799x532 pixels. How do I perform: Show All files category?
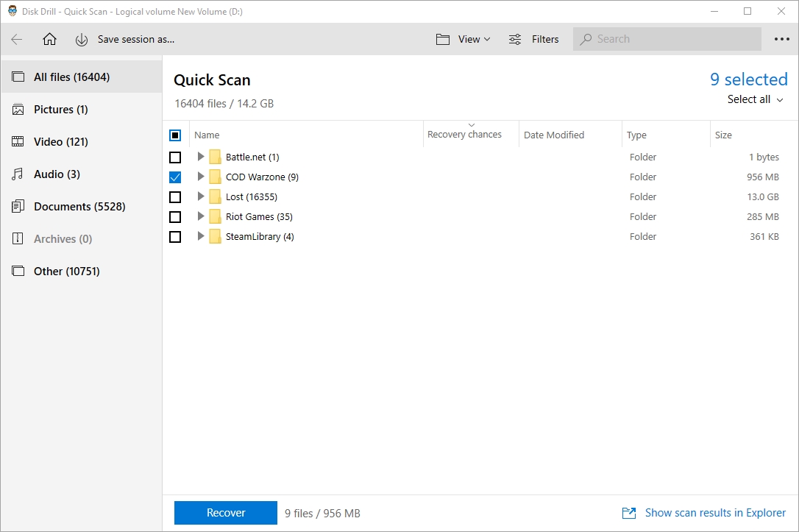click(x=82, y=77)
